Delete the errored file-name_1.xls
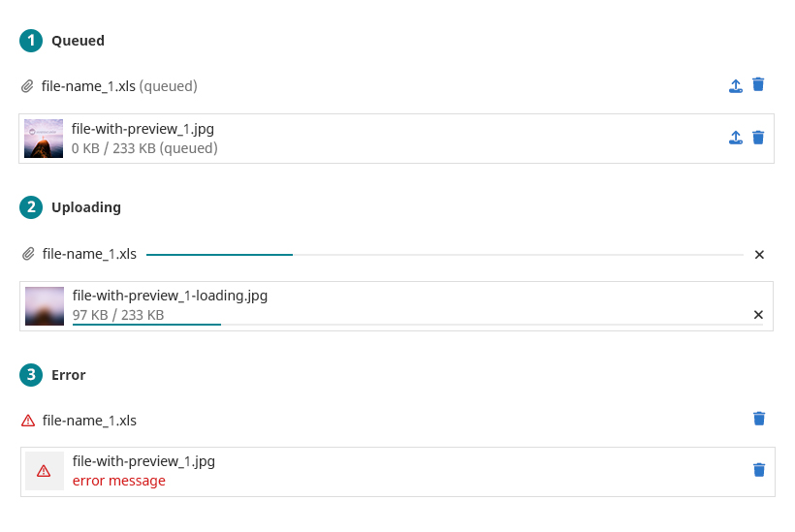795x532 pixels. point(759,419)
